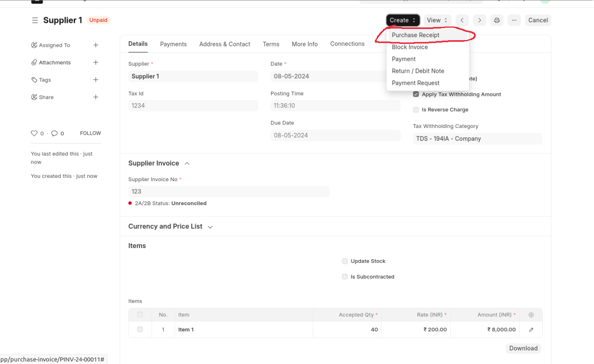Add an assignee with plus icon
Viewport: 594px width, 364px height.
[96, 45]
